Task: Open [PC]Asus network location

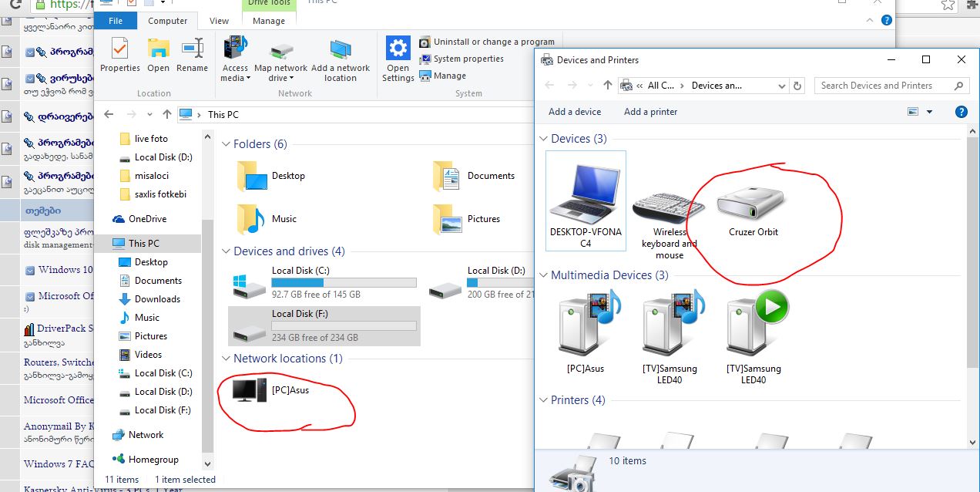Action: 270,390
